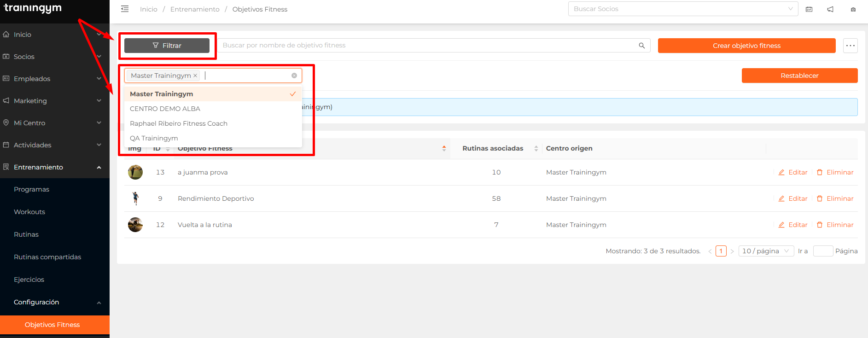Sort by the ID column arrows
Image resolution: width=868 pixels, height=338 pixels.
tap(168, 148)
